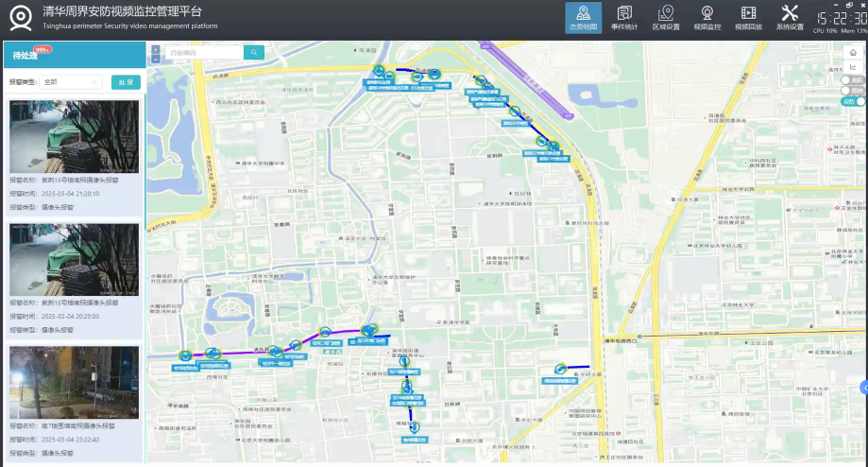This screenshot has height=467, width=868.
Task: Click the map zoom-out minus button
Action: tap(156, 59)
